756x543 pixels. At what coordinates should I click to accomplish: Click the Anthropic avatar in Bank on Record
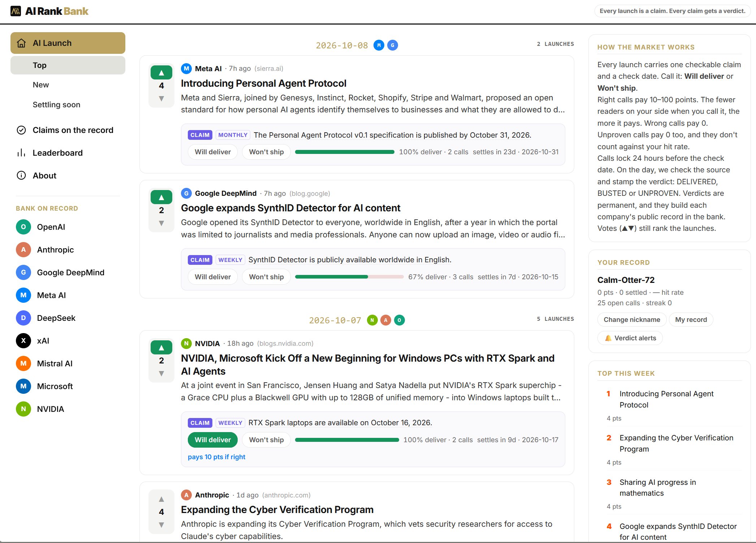click(x=23, y=250)
